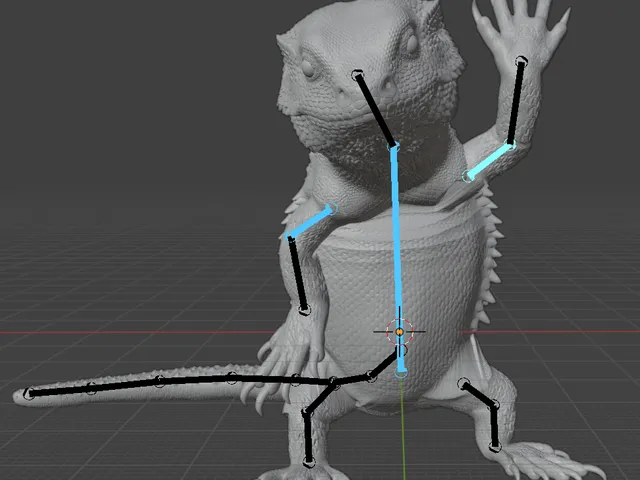Select the black head bone on the lizard's face
640x480 pixels.
point(376,109)
